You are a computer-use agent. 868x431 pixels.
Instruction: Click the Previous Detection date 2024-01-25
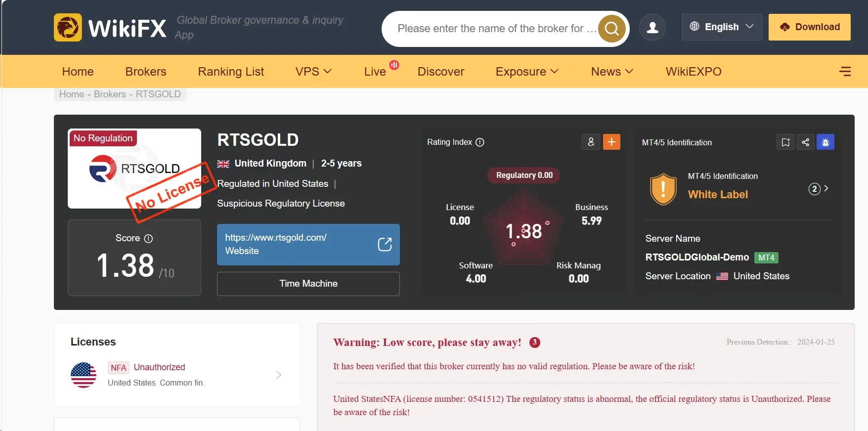[816, 342]
